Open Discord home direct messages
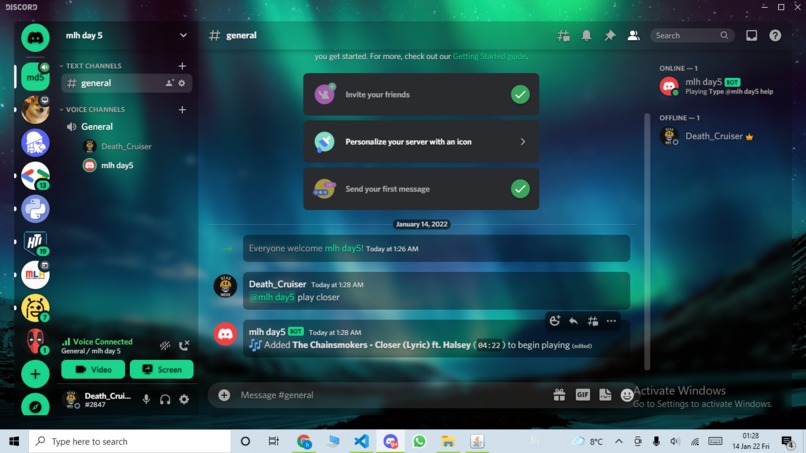Screen dimensions: 806x453 click(35, 38)
